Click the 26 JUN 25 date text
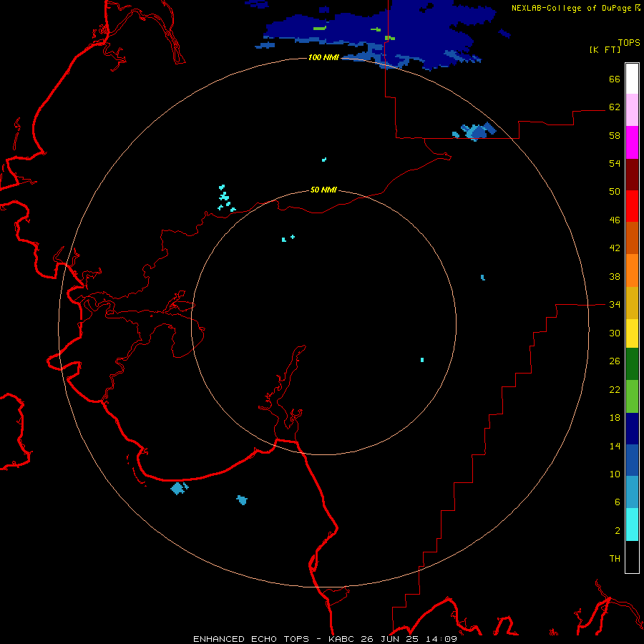This screenshot has width=644, height=644. 389,639
